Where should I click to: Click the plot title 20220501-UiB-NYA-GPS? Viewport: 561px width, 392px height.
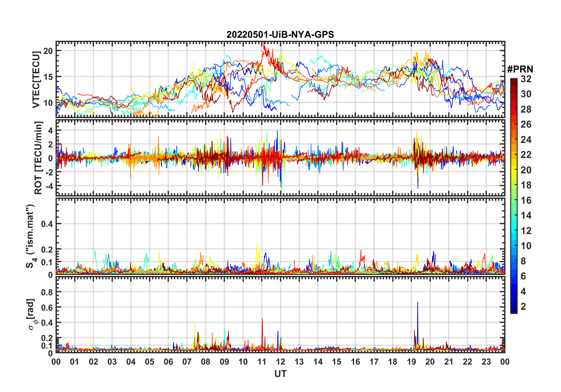click(280, 34)
